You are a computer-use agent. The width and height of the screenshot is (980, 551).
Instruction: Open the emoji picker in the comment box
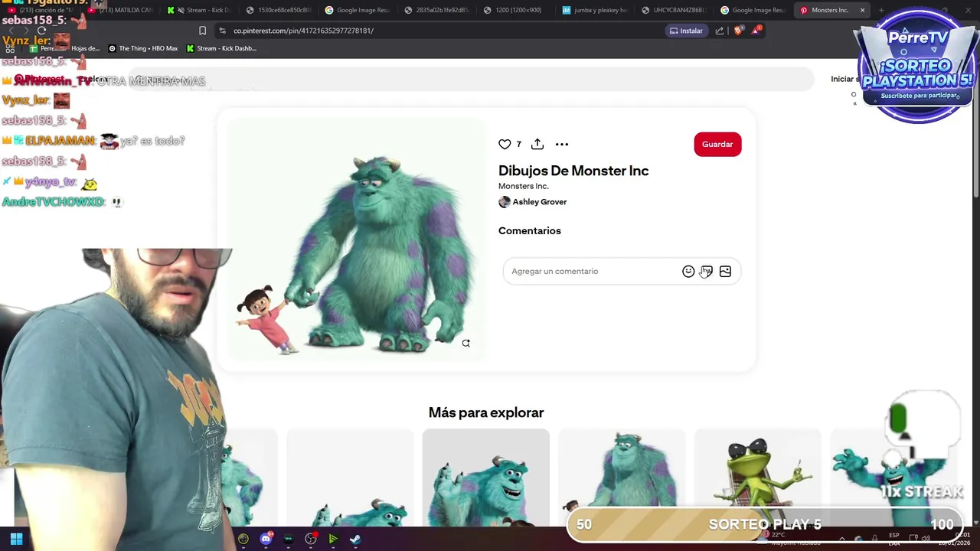688,271
